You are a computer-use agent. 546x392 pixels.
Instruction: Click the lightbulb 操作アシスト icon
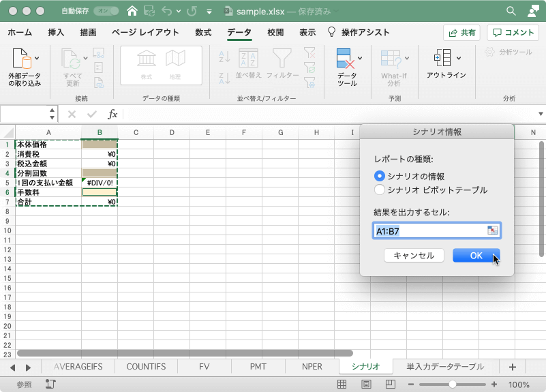pos(331,32)
